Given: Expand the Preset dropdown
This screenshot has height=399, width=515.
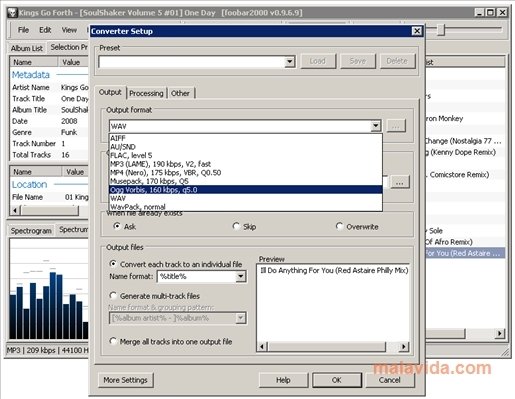Looking at the screenshot, I should pos(289,61).
